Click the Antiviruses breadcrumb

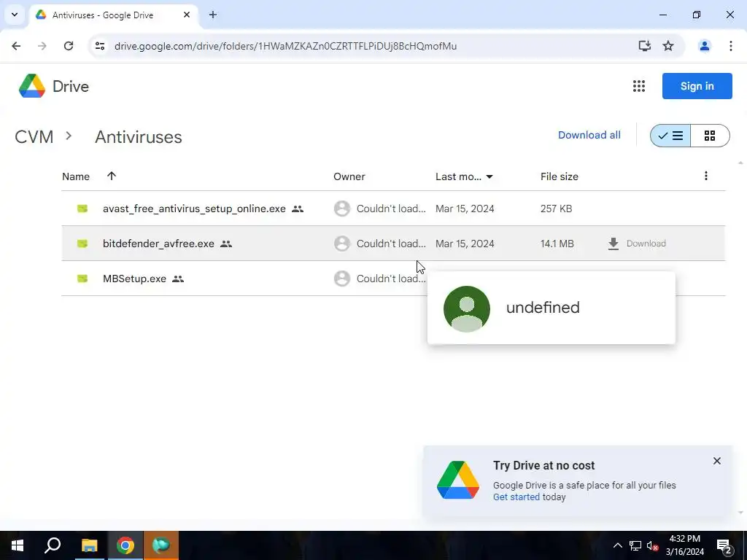tap(138, 137)
